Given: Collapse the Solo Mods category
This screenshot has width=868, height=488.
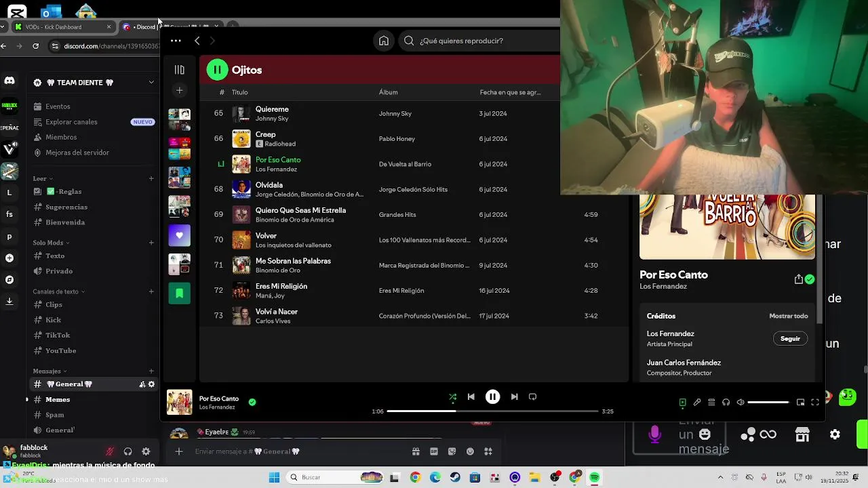Looking at the screenshot, I should pyautogui.click(x=51, y=243).
